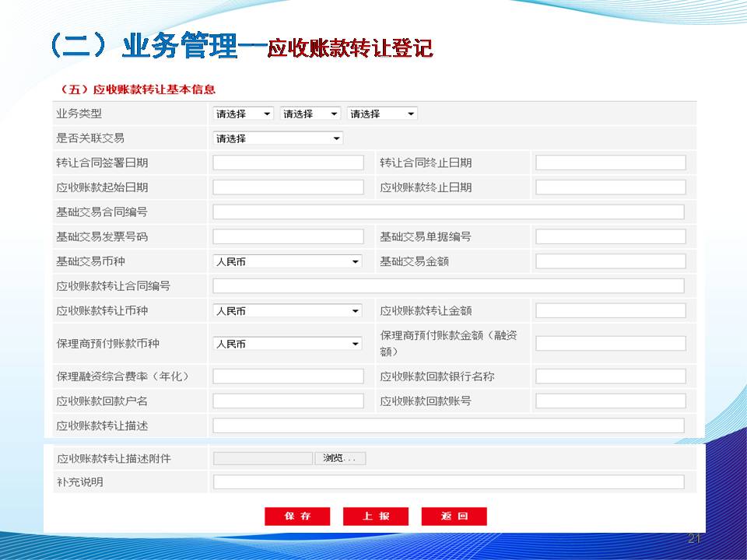Screen dimensions: 747x560
Task: Click 浏览... to attach a file
Action: [340, 459]
